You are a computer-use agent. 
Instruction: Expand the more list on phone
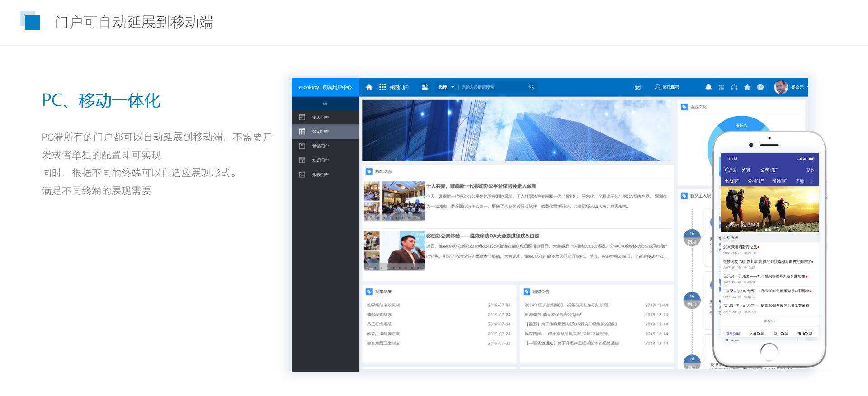pyautogui.click(x=769, y=321)
